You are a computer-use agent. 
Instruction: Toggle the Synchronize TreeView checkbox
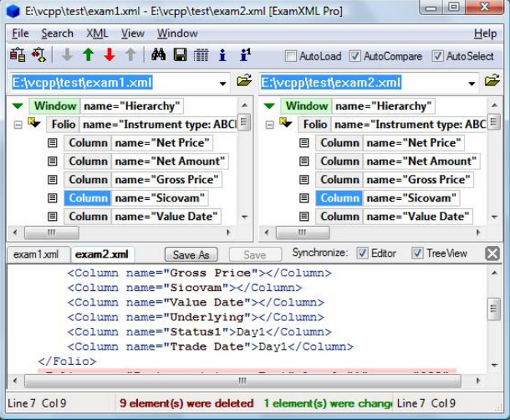418,253
